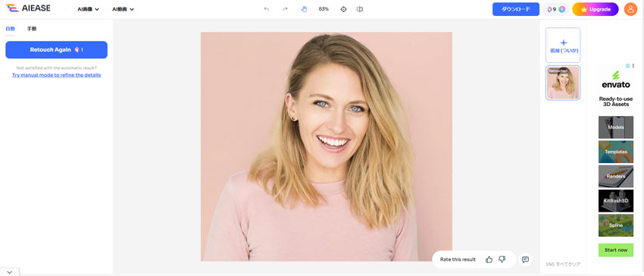
Task: Expand the AI動画 dropdown menu
Action: pos(123,9)
